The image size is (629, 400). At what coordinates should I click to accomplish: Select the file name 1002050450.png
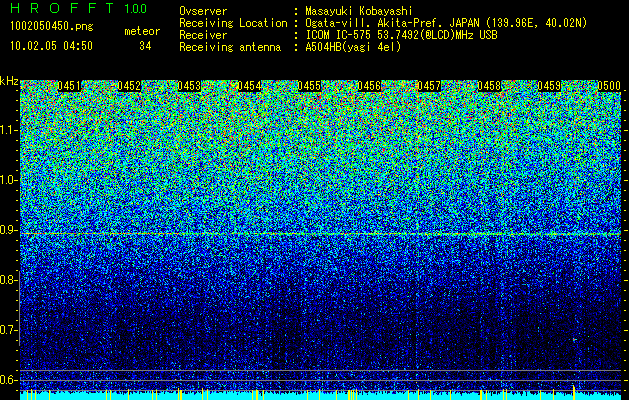coord(52,26)
